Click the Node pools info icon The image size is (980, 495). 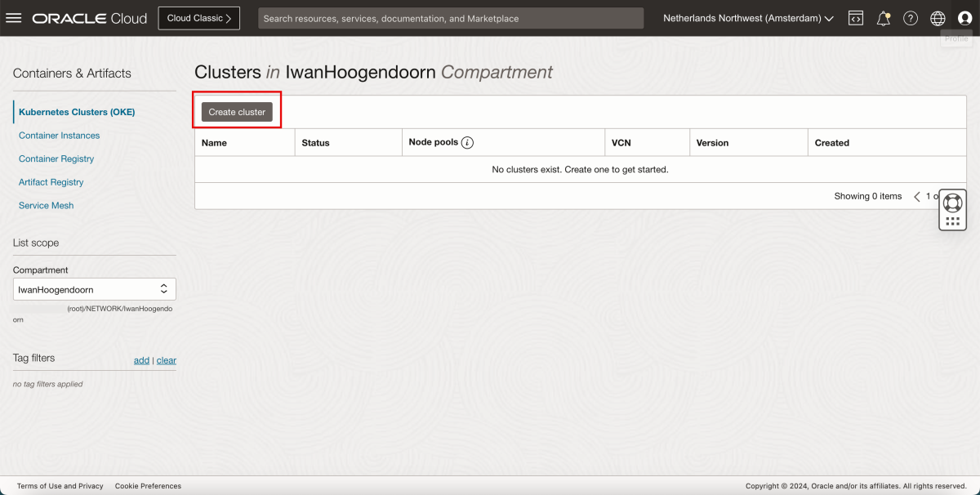[467, 143]
